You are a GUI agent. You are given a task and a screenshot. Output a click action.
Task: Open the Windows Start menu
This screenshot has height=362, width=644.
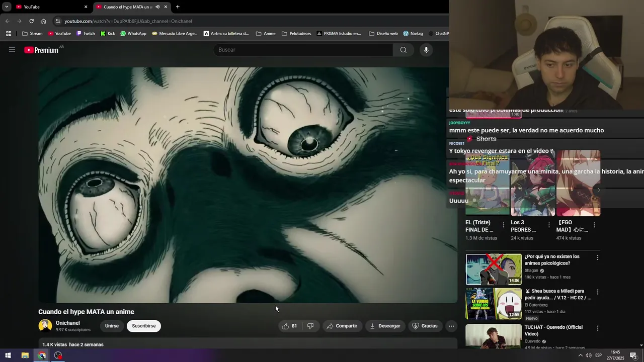(8, 355)
